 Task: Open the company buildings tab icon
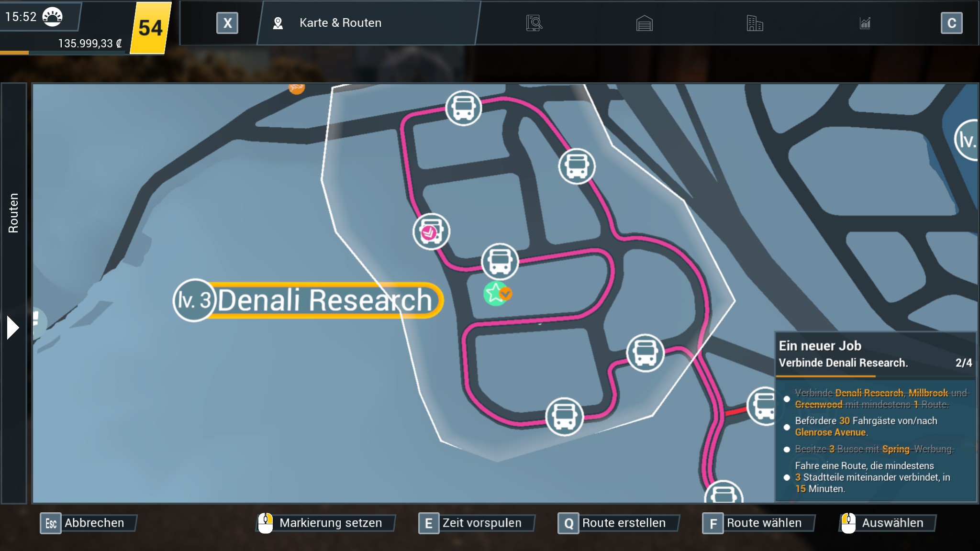(x=755, y=23)
